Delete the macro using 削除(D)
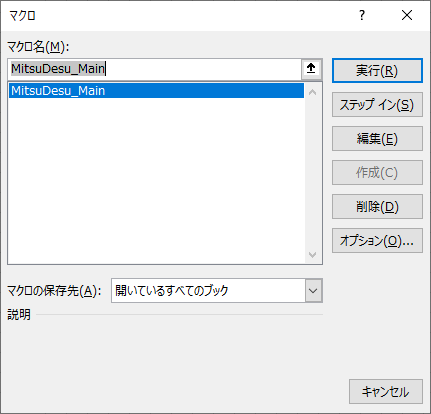The width and height of the screenshot is (431, 414). pyautogui.click(x=377, y=207)
